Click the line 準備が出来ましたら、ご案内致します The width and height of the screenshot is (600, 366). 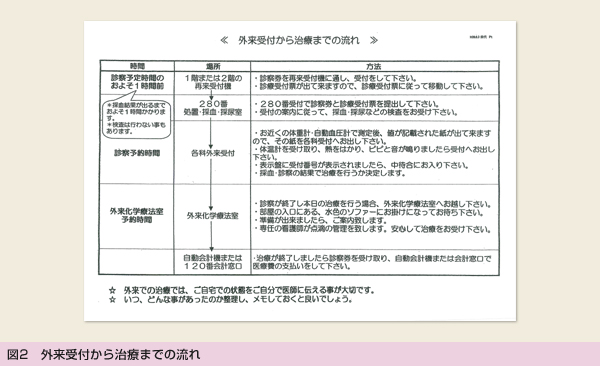coord(321,221)
